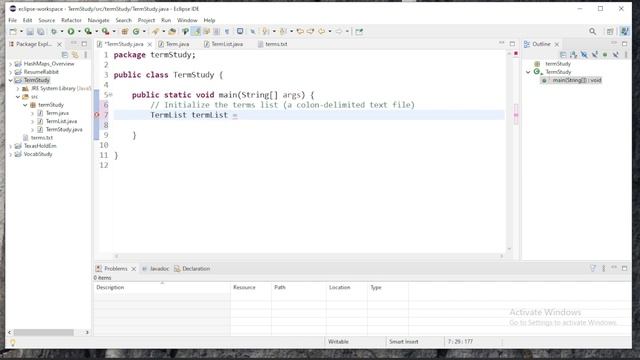This screenshot has width=640, height=360.
Task: Close the Outline view
Action: pos(557,44)
